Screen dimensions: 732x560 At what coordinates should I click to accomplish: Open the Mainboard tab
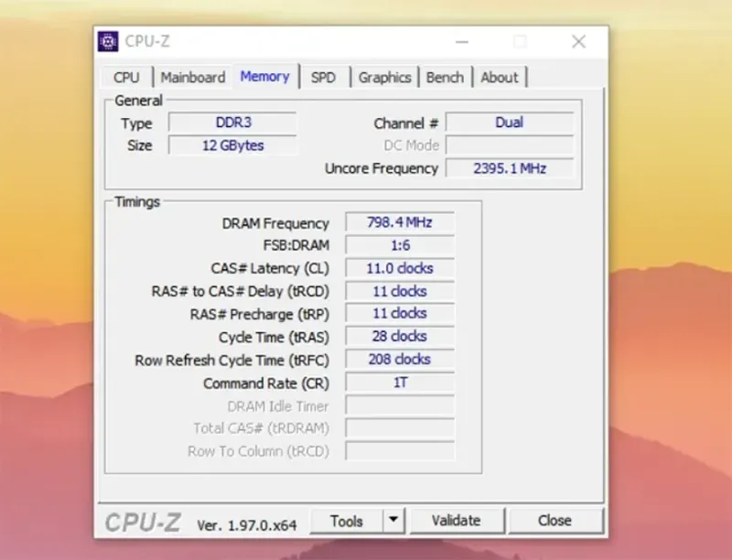pos(193,77)
